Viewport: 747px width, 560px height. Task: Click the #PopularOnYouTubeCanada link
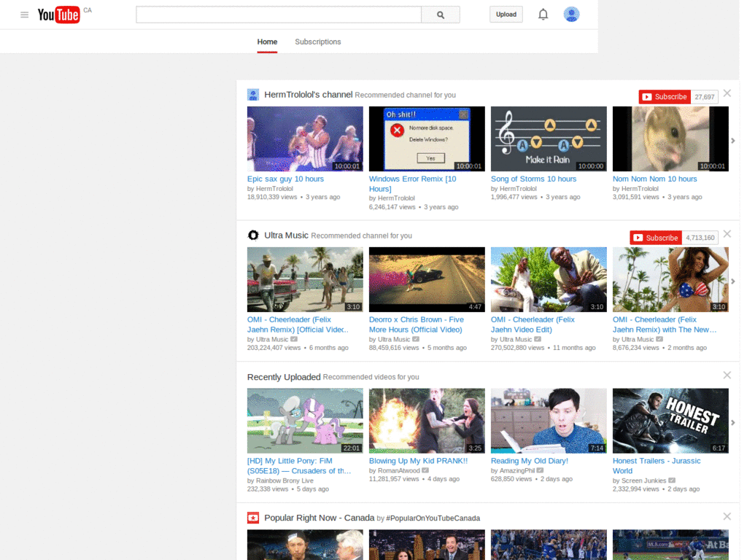pos(433,518)
